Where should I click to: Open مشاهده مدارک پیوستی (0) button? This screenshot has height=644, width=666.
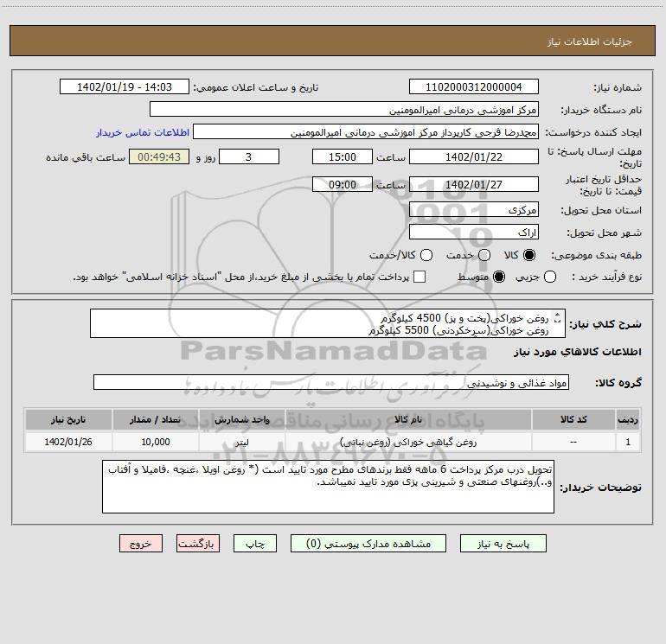tap(368, 544)
